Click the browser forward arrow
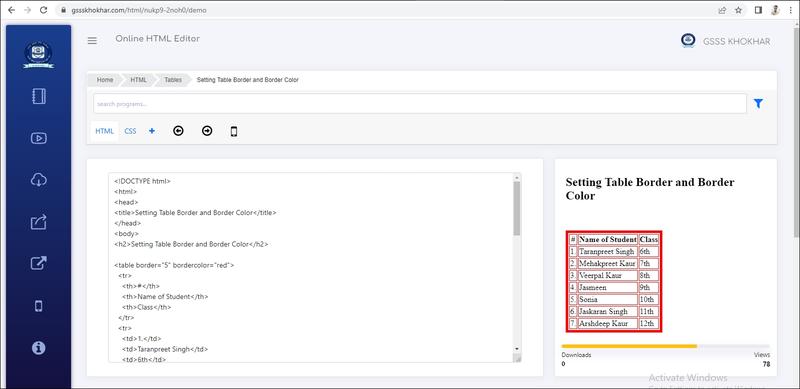The image size is (800, 389). 28,10
